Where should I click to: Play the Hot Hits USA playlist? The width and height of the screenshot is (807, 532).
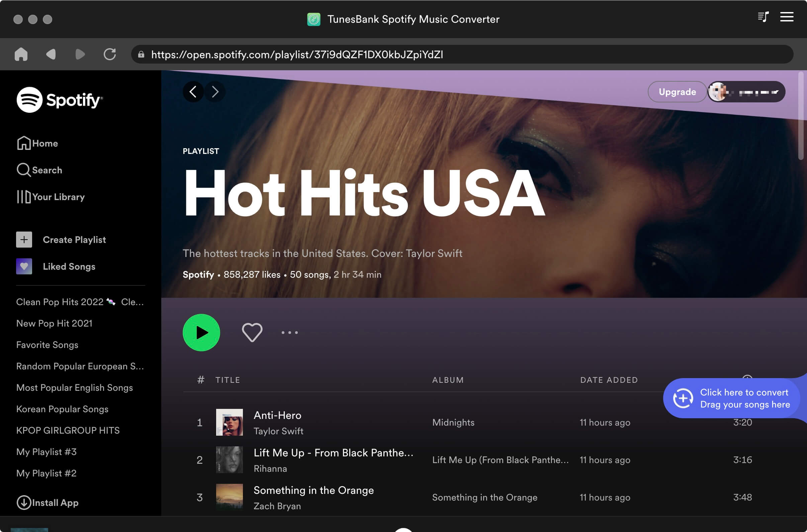point(201,333)
